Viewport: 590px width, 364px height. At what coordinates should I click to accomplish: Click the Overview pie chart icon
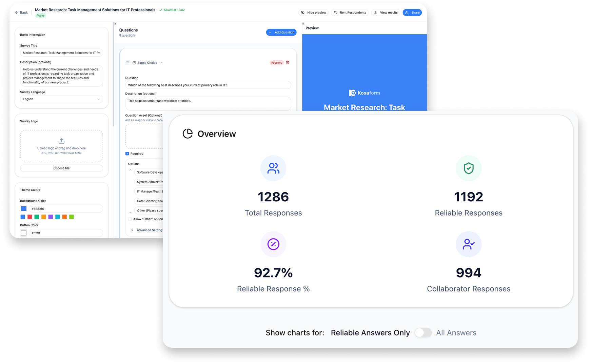(x=189, y=134)
